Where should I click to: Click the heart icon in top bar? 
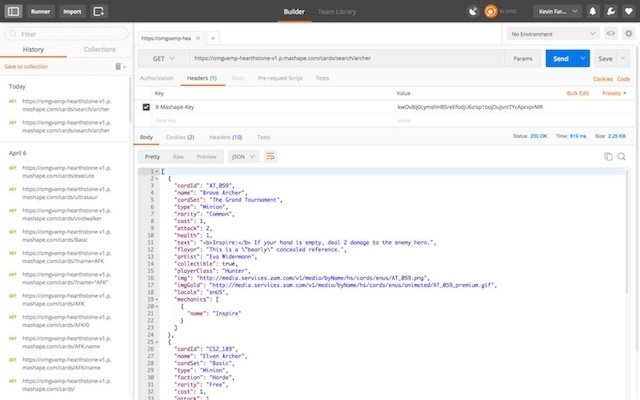click(x=629, y=11)
